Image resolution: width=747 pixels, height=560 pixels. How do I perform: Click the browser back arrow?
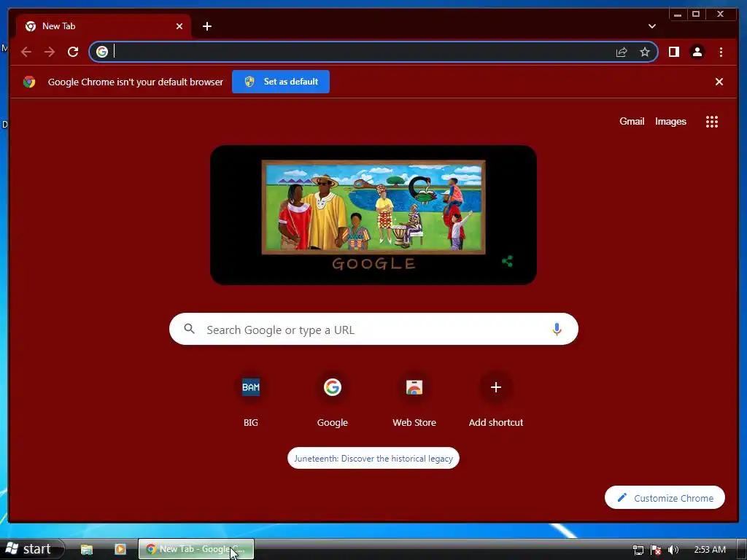26,52
